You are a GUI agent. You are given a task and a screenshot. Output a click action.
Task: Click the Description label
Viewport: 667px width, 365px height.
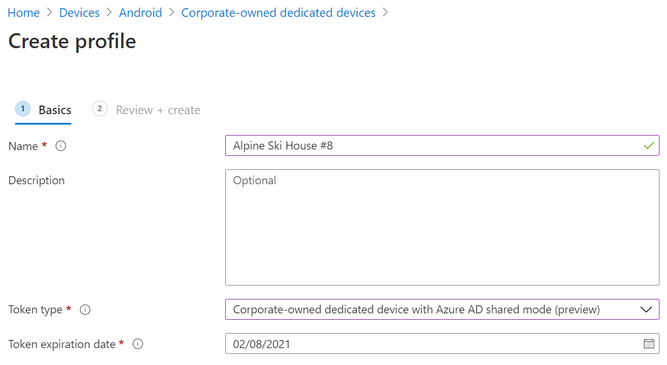tap(37, 180)
